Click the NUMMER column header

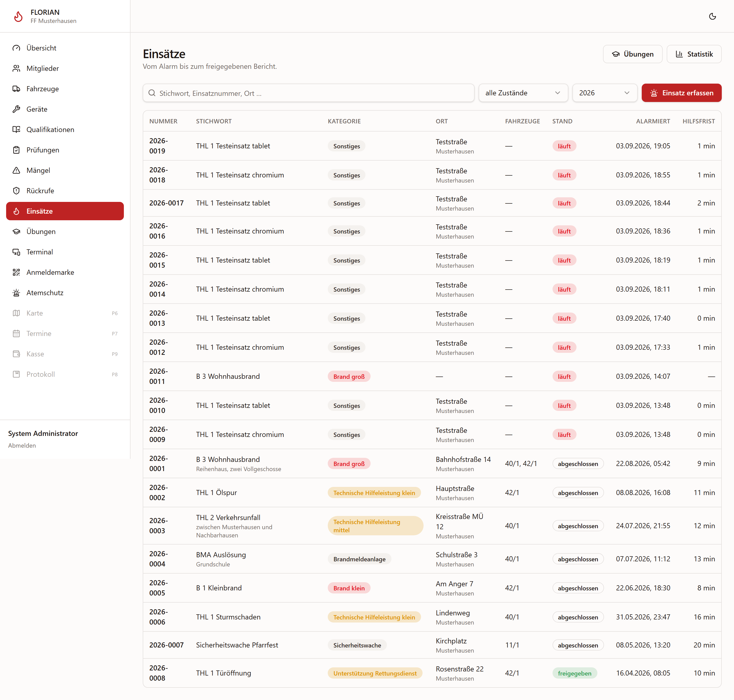pyautogui.click(x=163, y=121)
